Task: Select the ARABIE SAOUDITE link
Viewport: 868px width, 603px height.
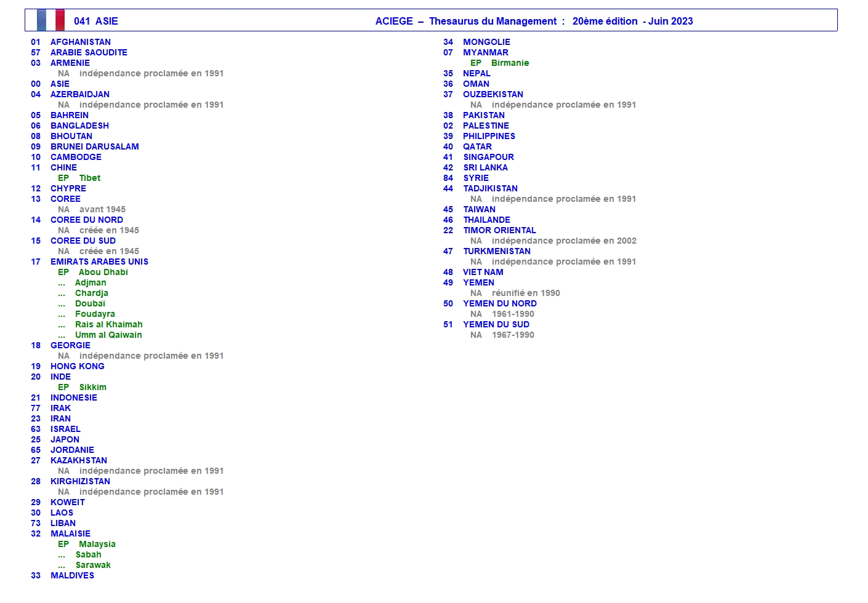Action: click(x=89, y=52)
